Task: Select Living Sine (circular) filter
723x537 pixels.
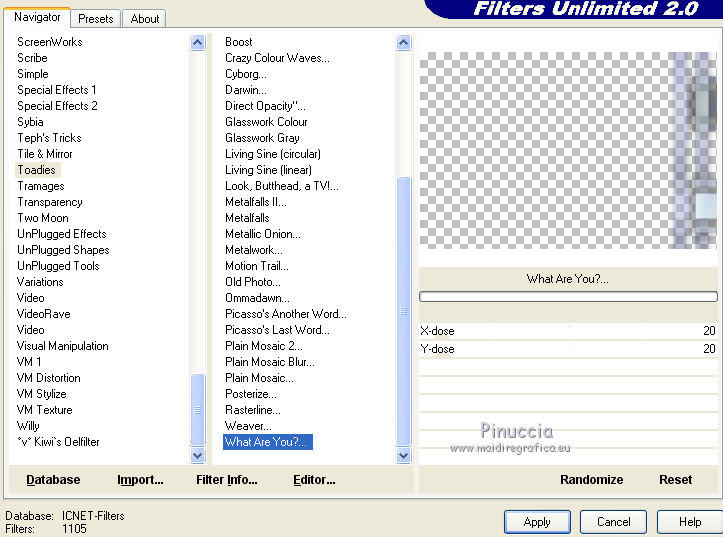Action: [x=273, y=154]
